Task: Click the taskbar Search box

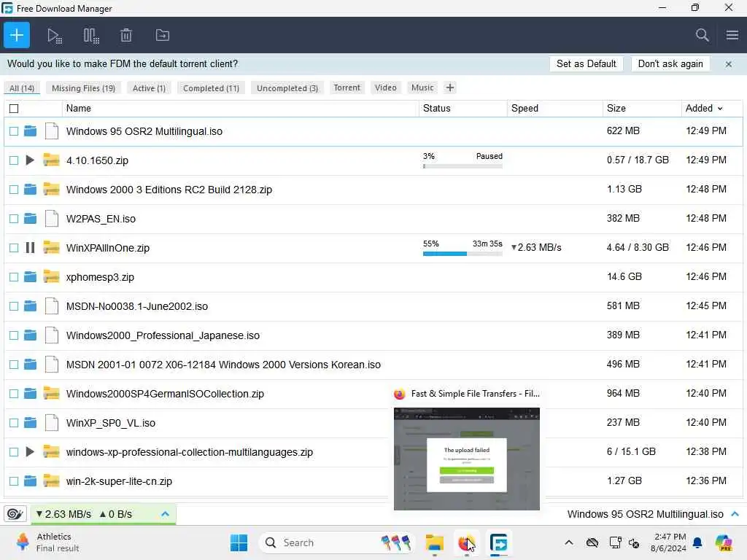Action: click(x=337, y=542)
